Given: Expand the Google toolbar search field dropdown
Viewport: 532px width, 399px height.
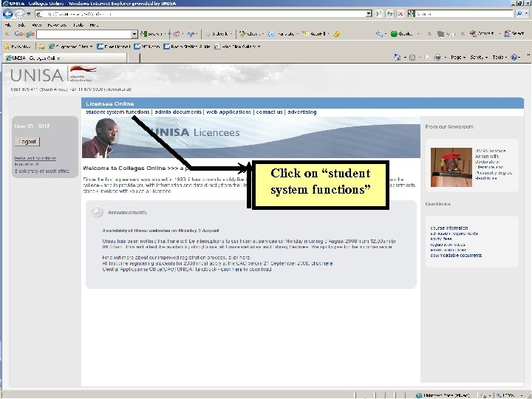Looking at the screenshot, I should tap(134, 34).
